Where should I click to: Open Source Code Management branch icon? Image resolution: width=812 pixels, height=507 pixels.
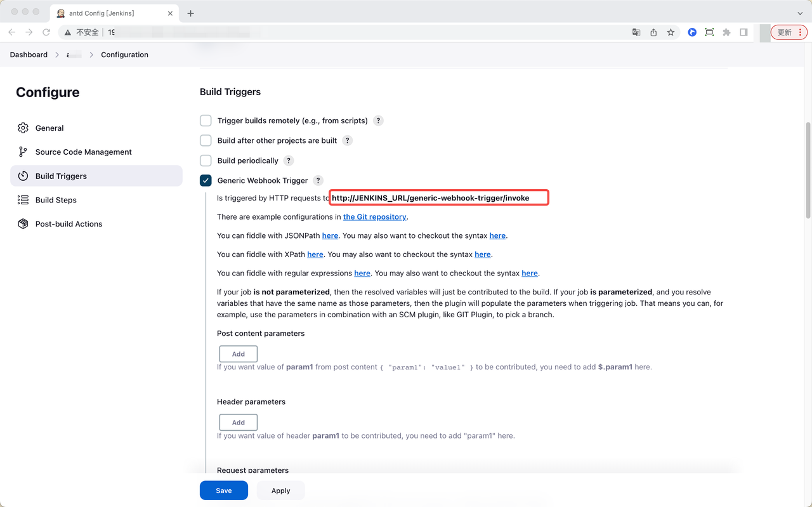(23, 152)
